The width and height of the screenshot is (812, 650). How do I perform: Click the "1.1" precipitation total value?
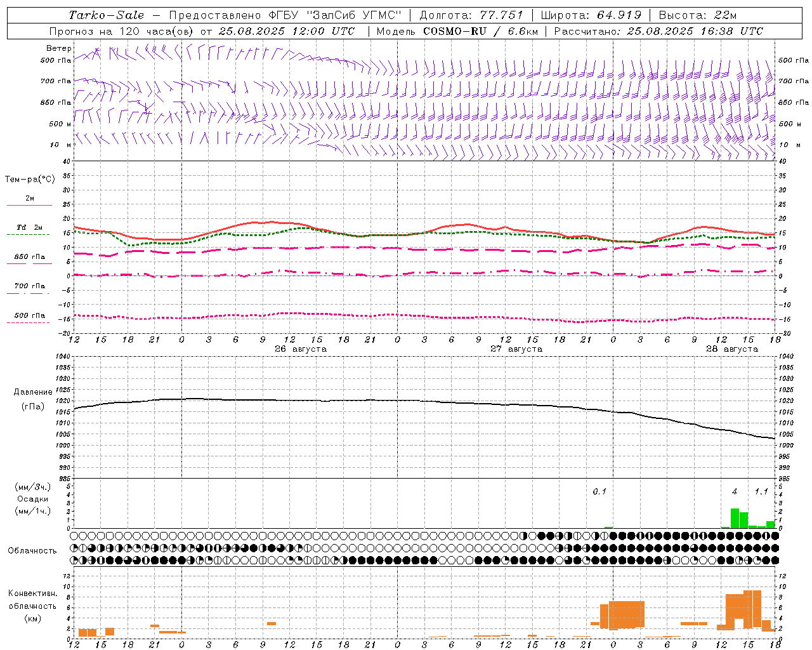761,492
